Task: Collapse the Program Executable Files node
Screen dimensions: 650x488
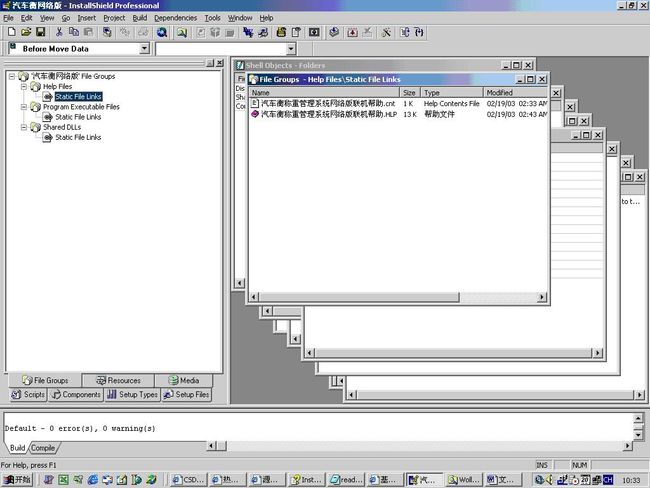Action: (24, 107)
